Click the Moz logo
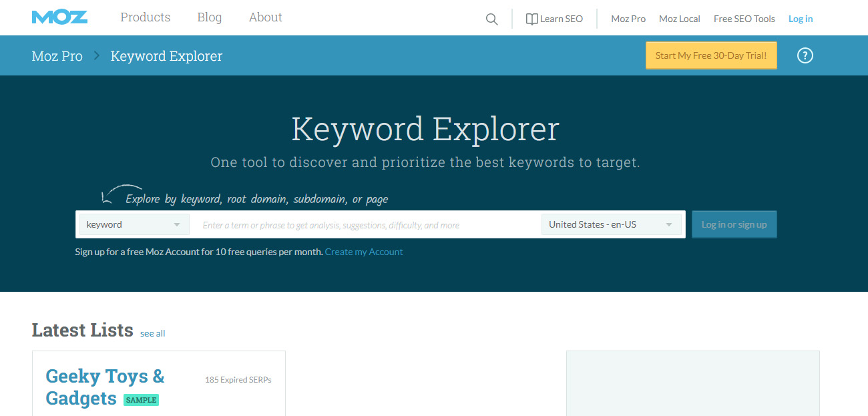The height and width of the screenshot is (416, 868). pyautogui.click(x=59, y=17)
